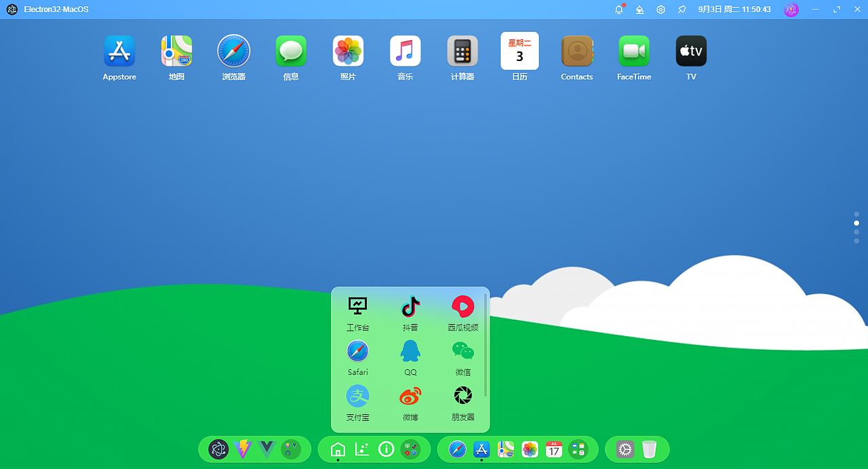
Task: Open the notification bell
Action: coord(619,9)
